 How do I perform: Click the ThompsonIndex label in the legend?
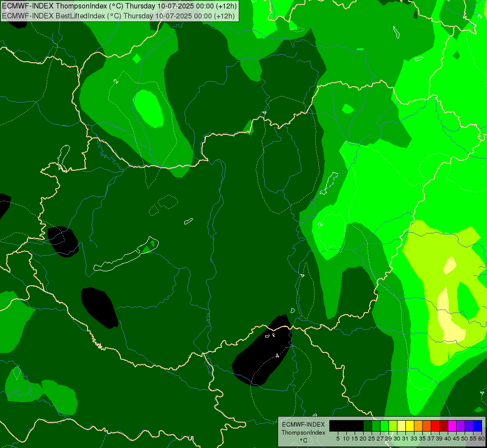(x=303, y=433)
